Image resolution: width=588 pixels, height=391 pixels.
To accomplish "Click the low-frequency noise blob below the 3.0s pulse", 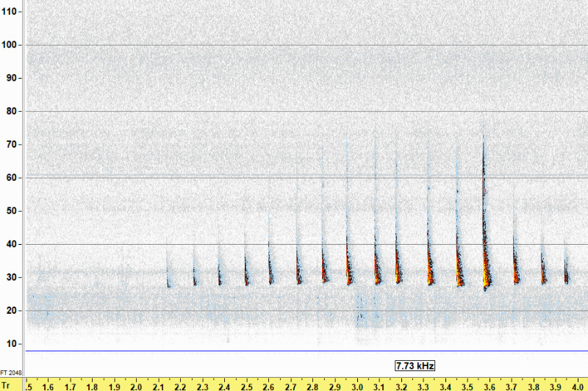I will click(360, 312).
